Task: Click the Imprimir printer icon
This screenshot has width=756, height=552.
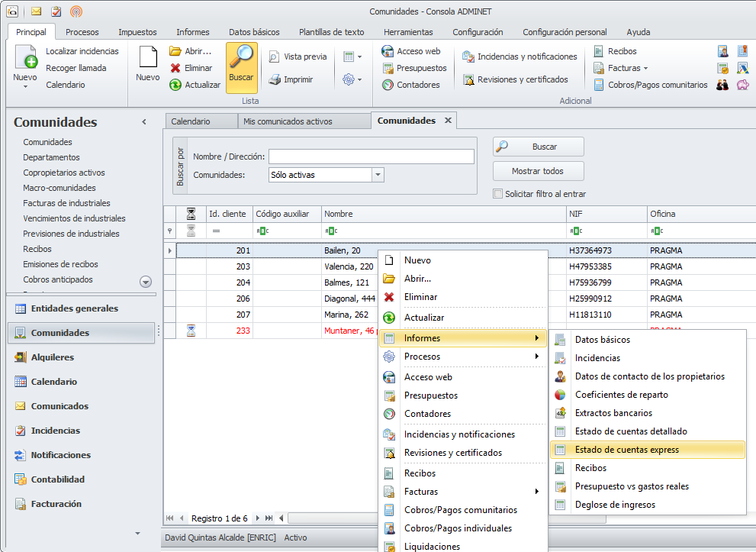Action: pyautogui.click(x=275, y=79)
